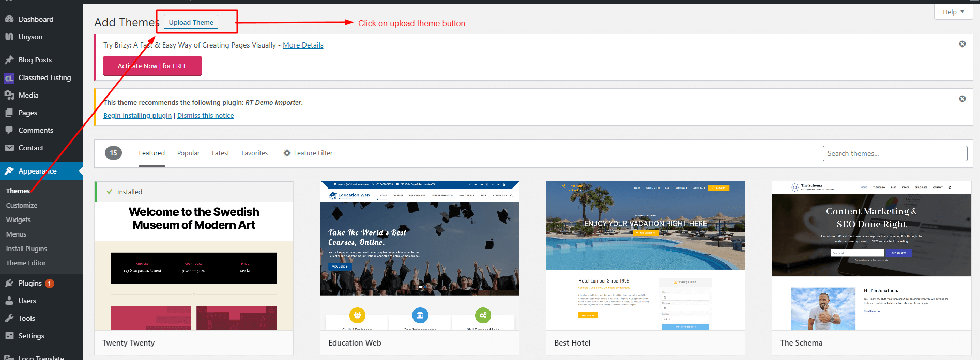Click the Media icon in sidebar
Image resolution: width=980 pixels, height=360 pixels.
pyautogui.click(x=9, y=95)
